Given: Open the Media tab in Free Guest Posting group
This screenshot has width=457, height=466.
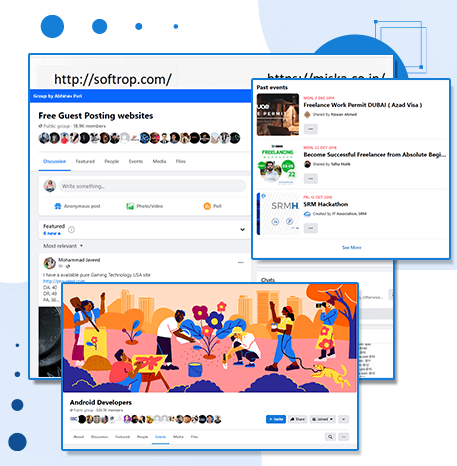Looking at the screenshot, I should tap(159, 161).
